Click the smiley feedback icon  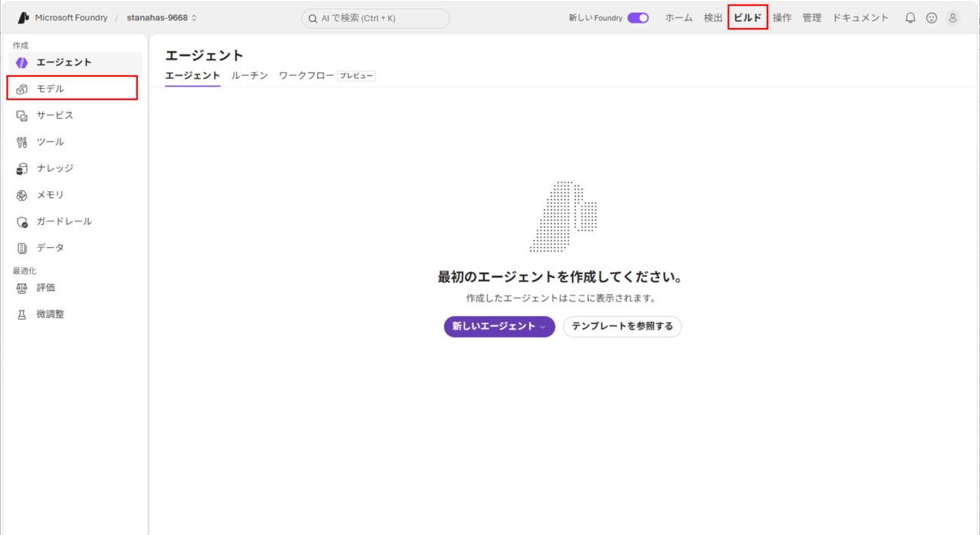pos(932,17)
